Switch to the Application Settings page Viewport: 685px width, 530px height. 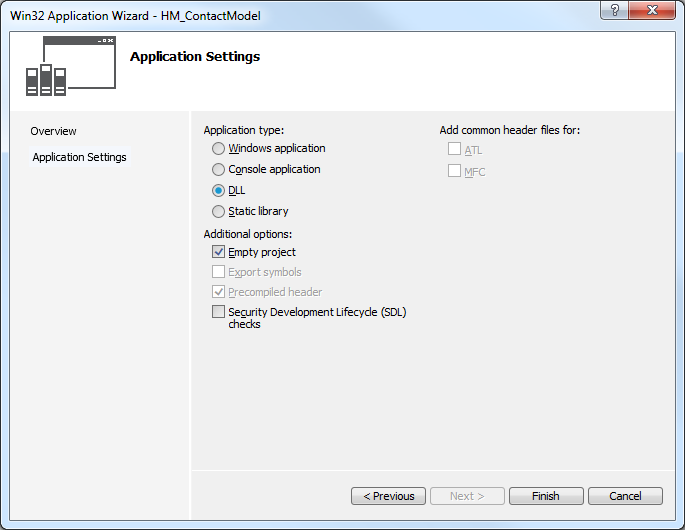(x=80, y=157)
